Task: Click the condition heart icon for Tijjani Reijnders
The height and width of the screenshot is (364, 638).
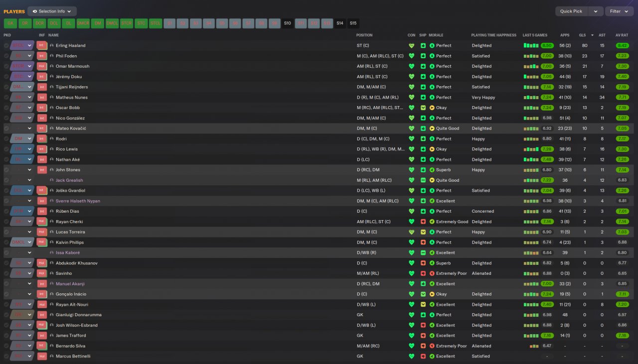Action: [x=411, y=87]
